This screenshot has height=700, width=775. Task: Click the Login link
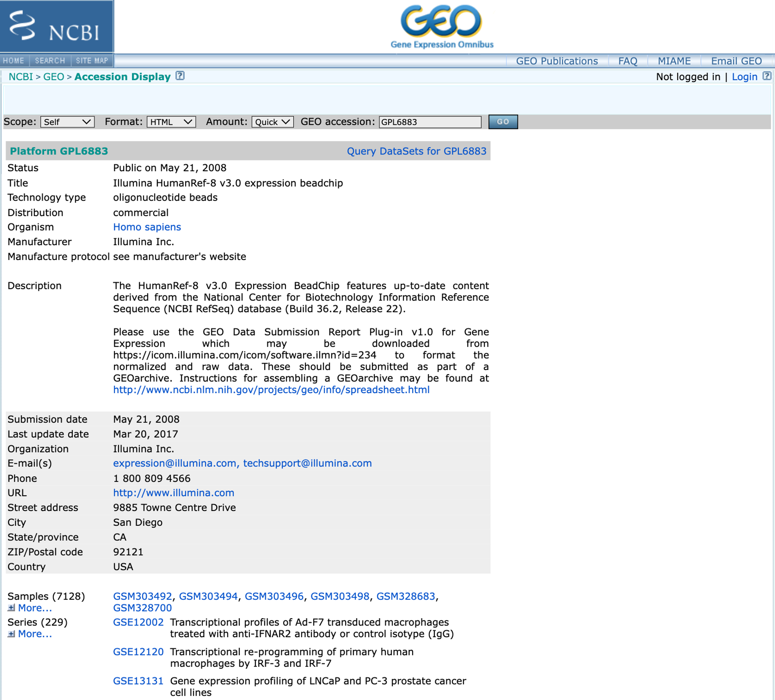coord(744,77)
